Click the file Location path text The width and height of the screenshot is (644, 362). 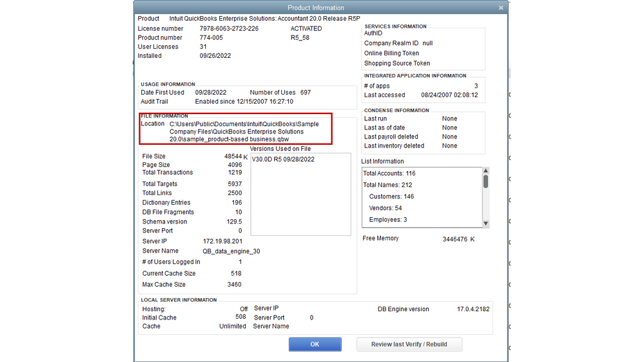coord(244,132)
